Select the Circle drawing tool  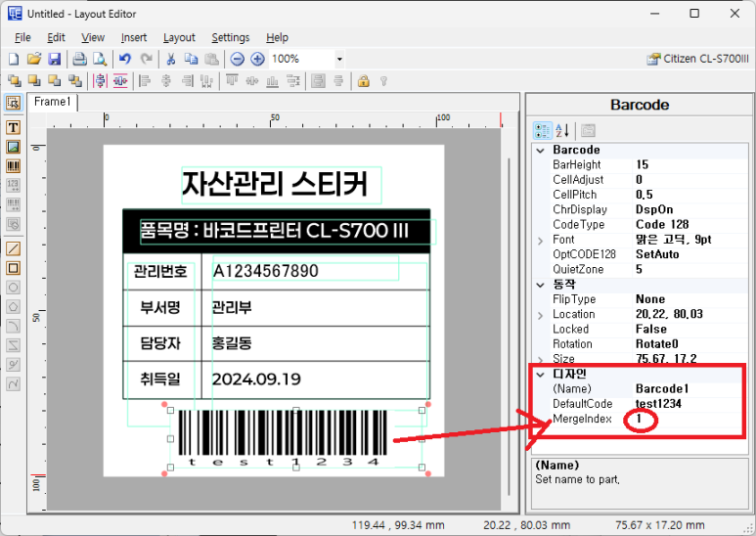coord(13,288)
